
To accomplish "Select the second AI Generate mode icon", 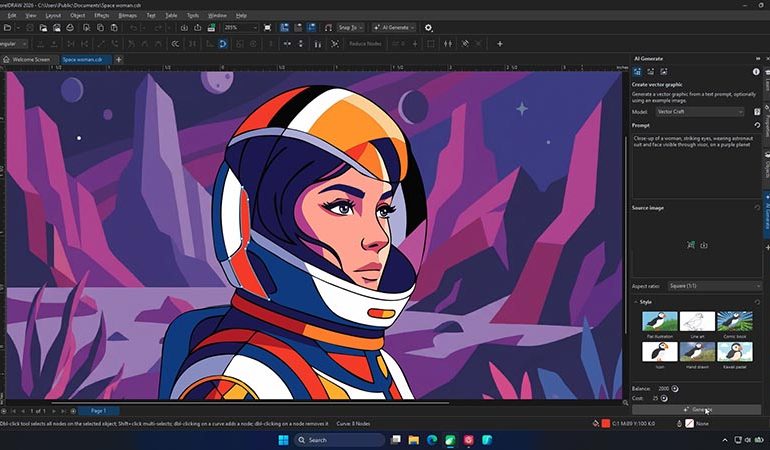I will tap(650, 72).
